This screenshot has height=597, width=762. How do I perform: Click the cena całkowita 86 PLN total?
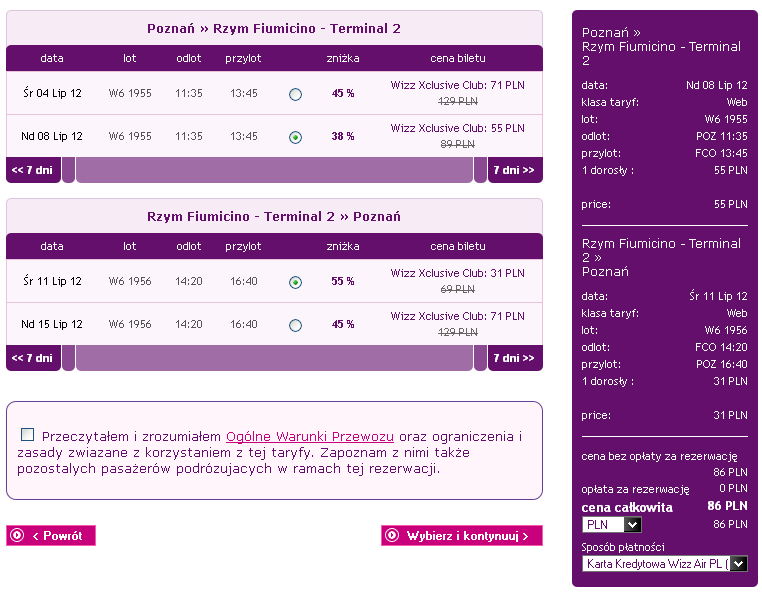point(727,506)
